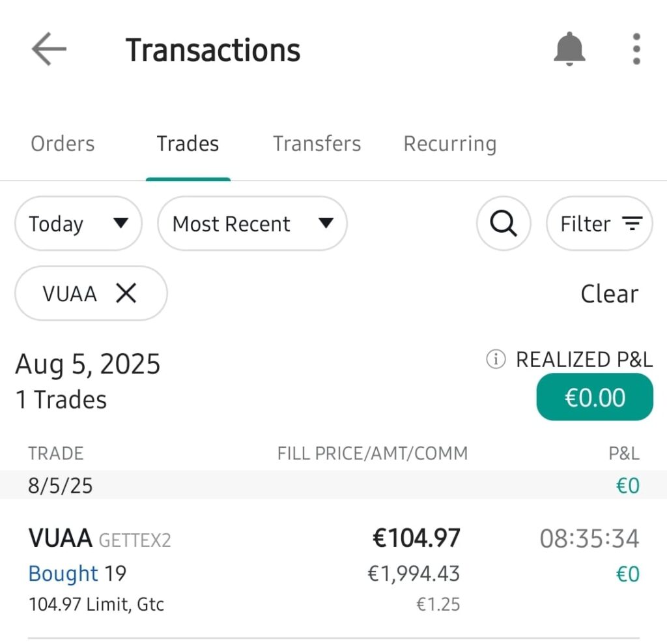Clear all applied filters
The height and width of the screenshot is (644, 667).
click(609, 294)
